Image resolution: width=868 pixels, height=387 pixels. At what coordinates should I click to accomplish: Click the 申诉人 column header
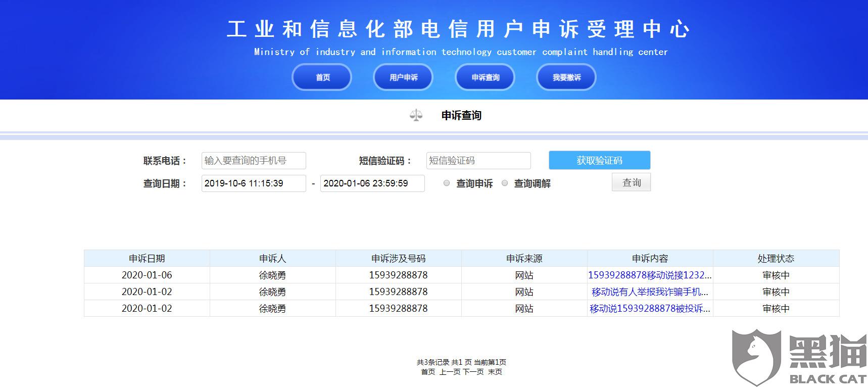pyautogui.click(x=273, y=259)
